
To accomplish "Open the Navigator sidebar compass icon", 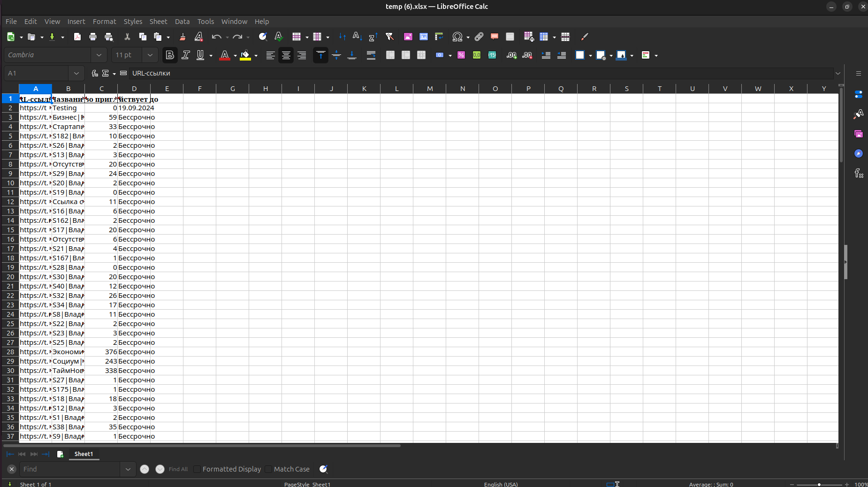I will point(859,153).
